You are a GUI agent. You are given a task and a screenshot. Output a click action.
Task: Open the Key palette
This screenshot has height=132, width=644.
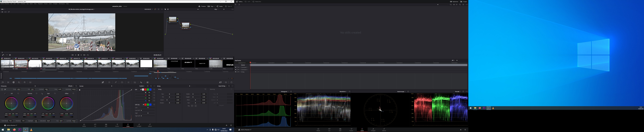(148, 82)
